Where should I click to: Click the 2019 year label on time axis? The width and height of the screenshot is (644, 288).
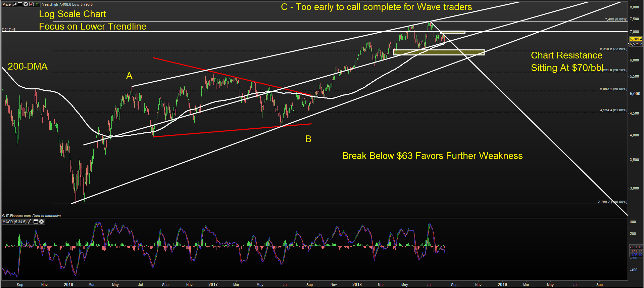(x=502, y=285)
